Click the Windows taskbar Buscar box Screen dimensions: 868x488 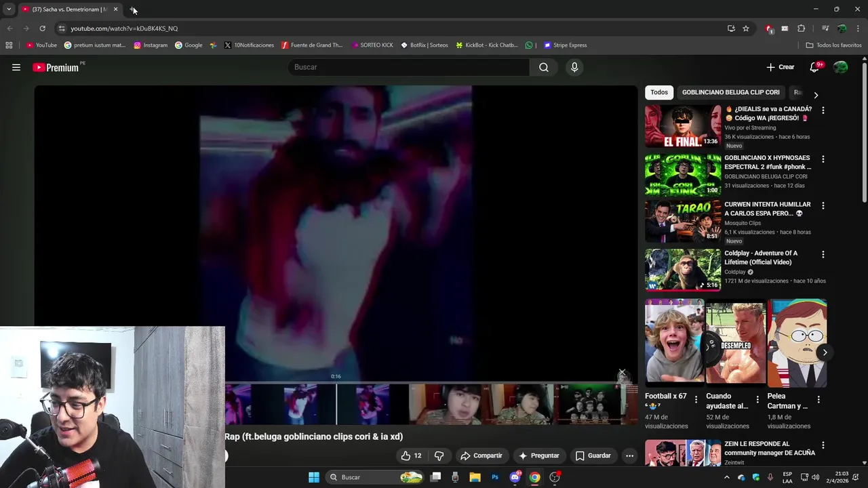(x=375, y=477)
